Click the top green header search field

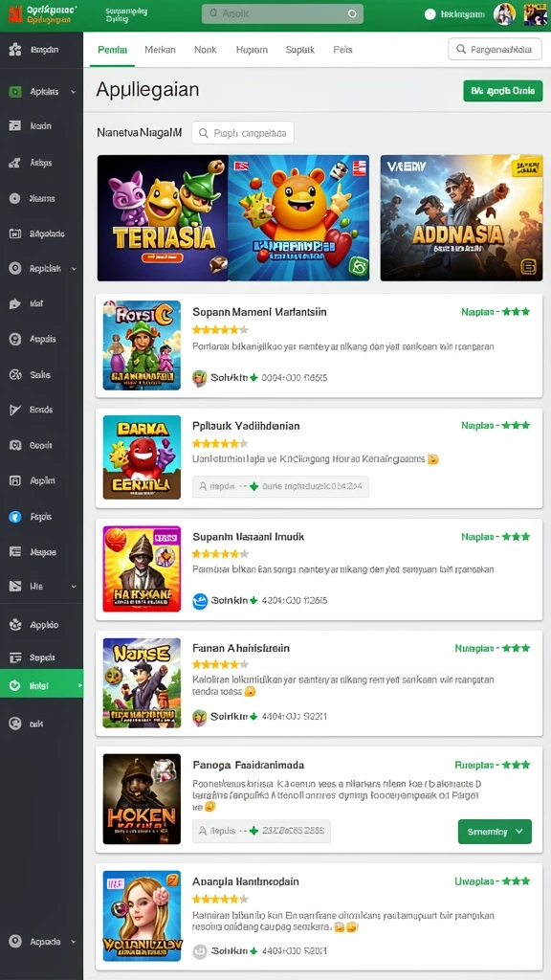[282, 13]
